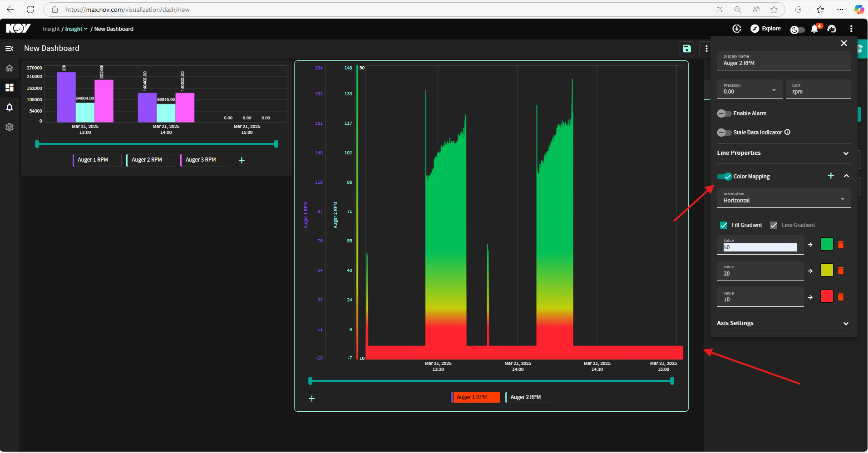Click the Display Name input field
Screen dimensions: 868x453
784,60
